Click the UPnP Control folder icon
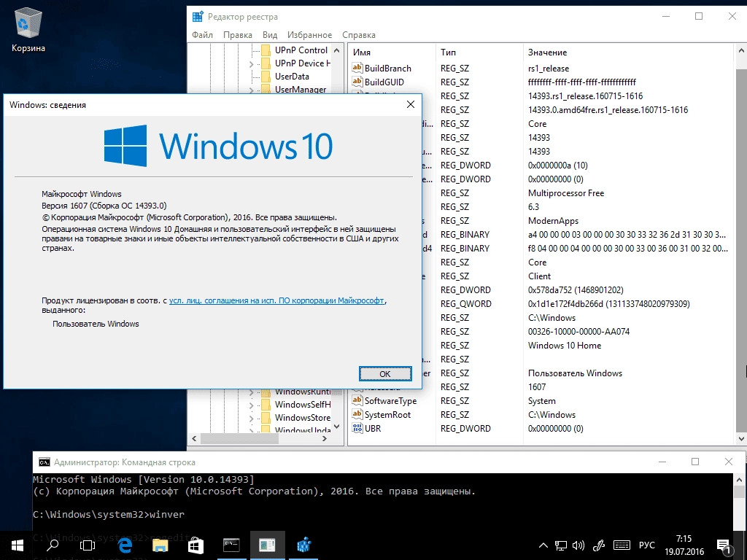The image size is (747, 560). click(x=266, y=50)
